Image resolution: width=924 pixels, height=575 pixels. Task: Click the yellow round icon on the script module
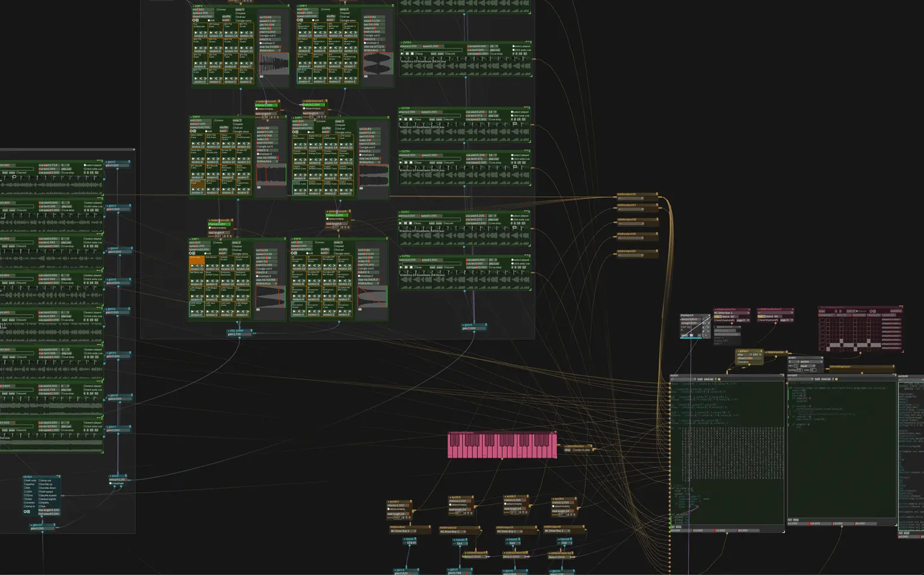719,379
